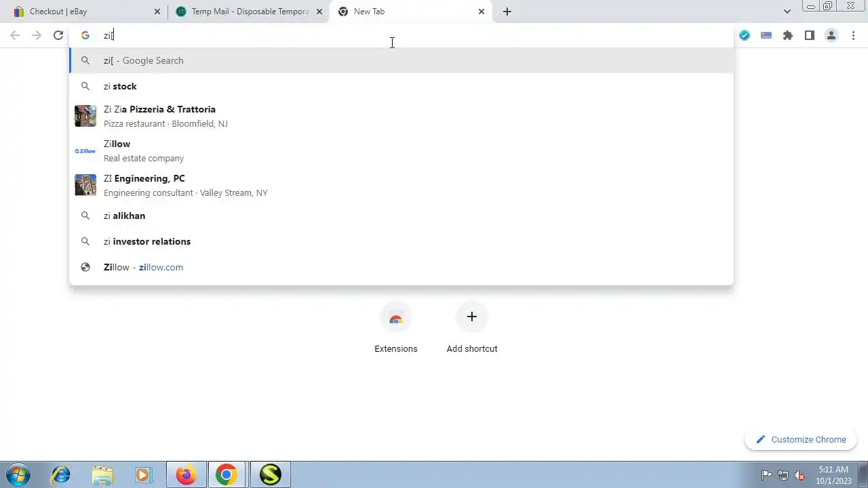The height and width of the screenshot is (488, 868).
Task: Select 'zi investor relations' suggestion
Action: pos(401,241)
